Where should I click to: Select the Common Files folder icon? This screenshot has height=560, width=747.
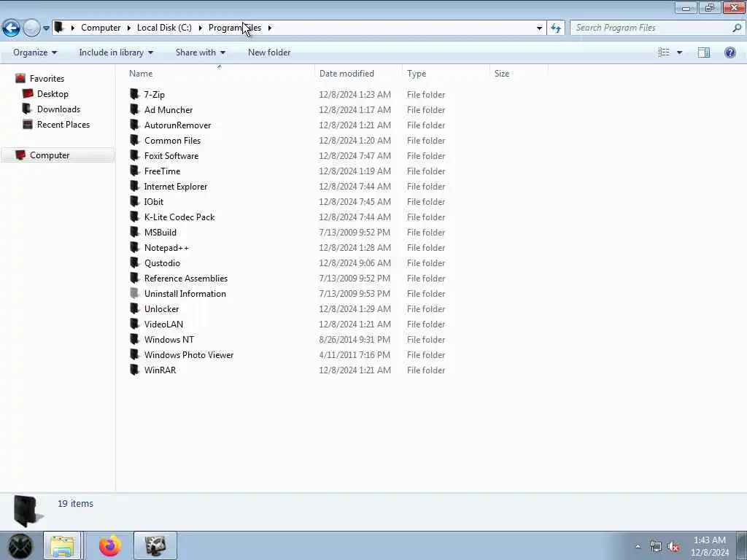pos(134,140)
